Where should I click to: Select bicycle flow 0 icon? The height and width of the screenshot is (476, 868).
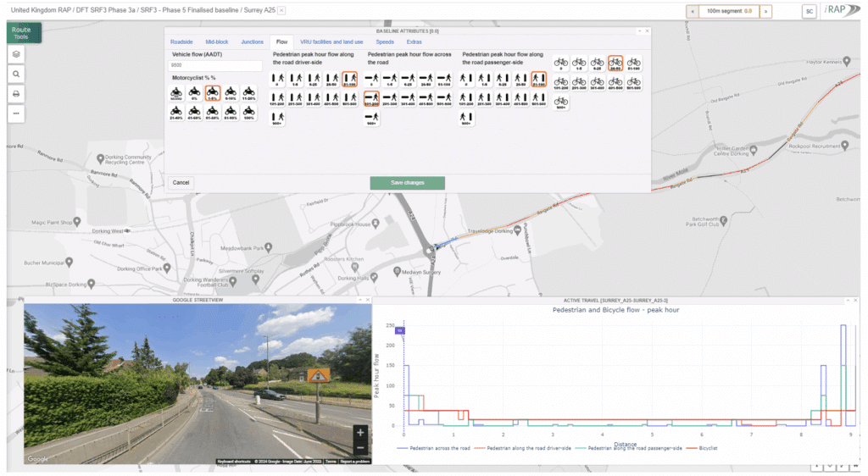point(561,63)
